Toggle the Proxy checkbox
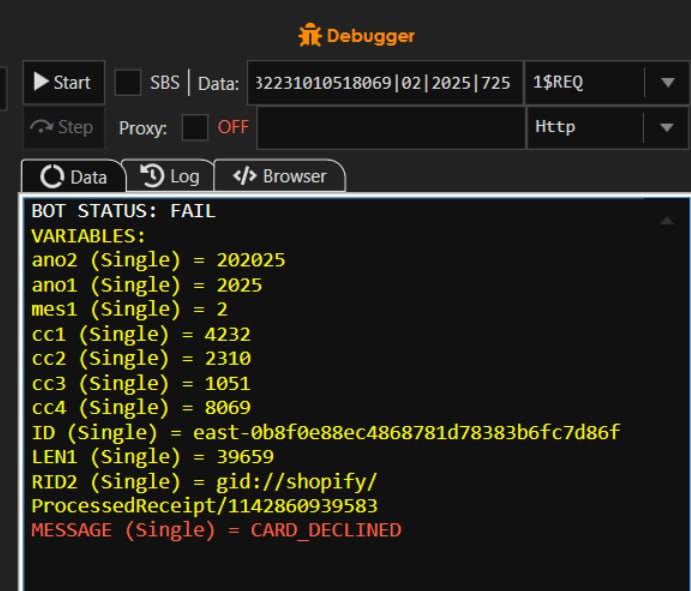This screenshot has height=591, width=691. [195, 128]
